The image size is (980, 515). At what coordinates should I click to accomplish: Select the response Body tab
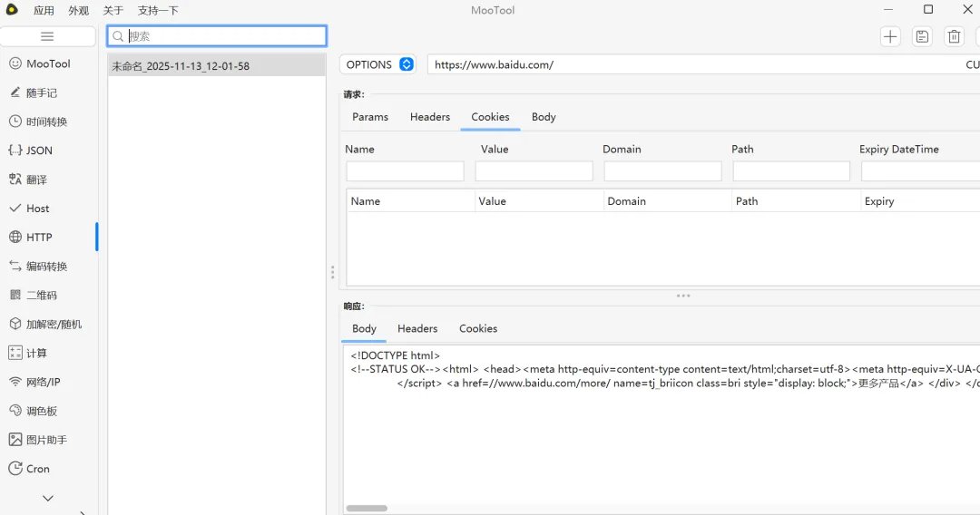click(364, 328)
